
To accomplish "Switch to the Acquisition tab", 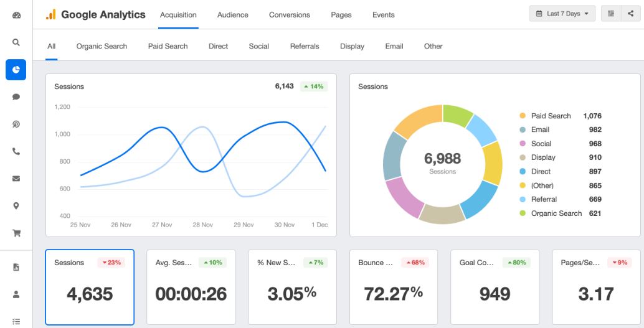I will (x=178, y=15).
